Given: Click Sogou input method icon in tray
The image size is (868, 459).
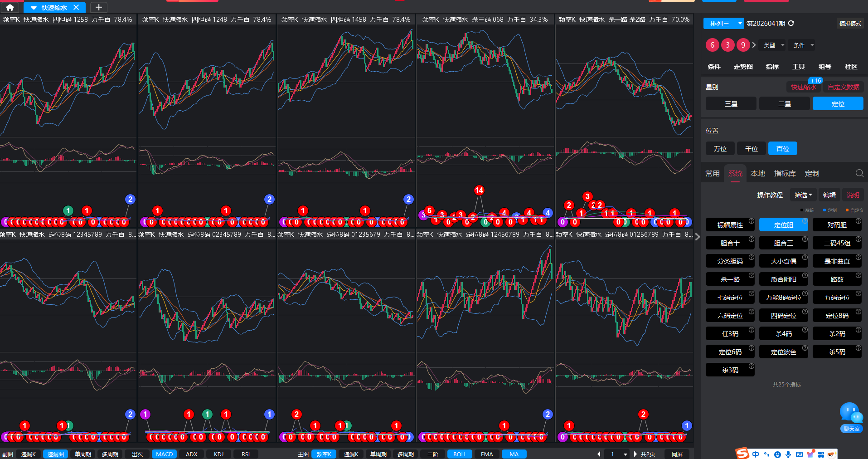Looking at the screenshot, I should pos(742,454).
